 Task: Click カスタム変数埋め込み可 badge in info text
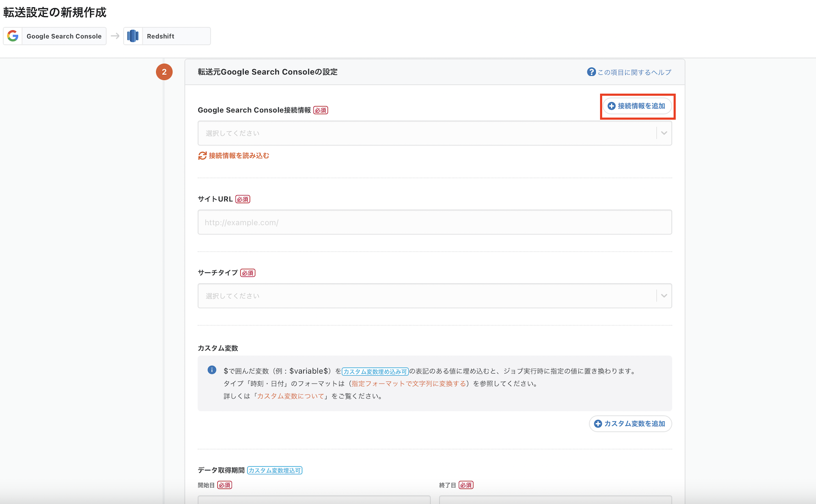(x=375, y=371)
